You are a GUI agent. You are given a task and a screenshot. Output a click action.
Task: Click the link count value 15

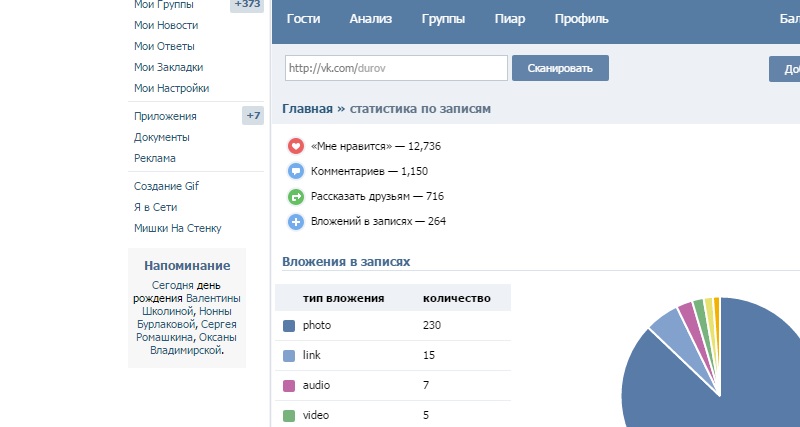[x=429, y=355]
